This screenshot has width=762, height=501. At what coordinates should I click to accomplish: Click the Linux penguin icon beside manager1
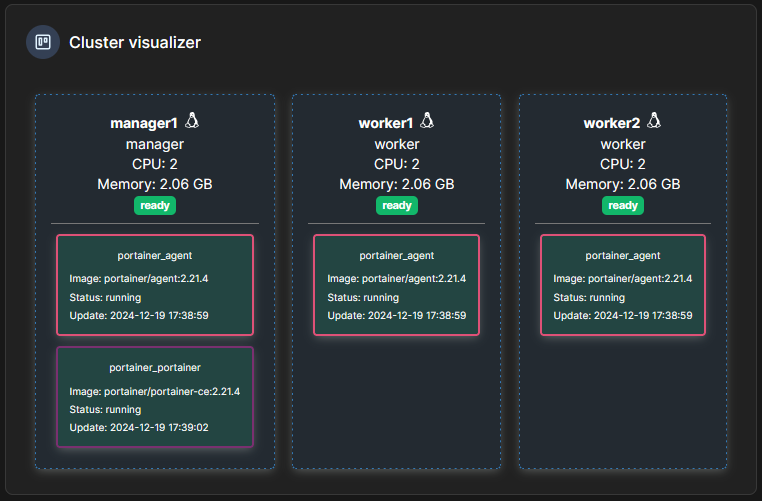[192, 120]
